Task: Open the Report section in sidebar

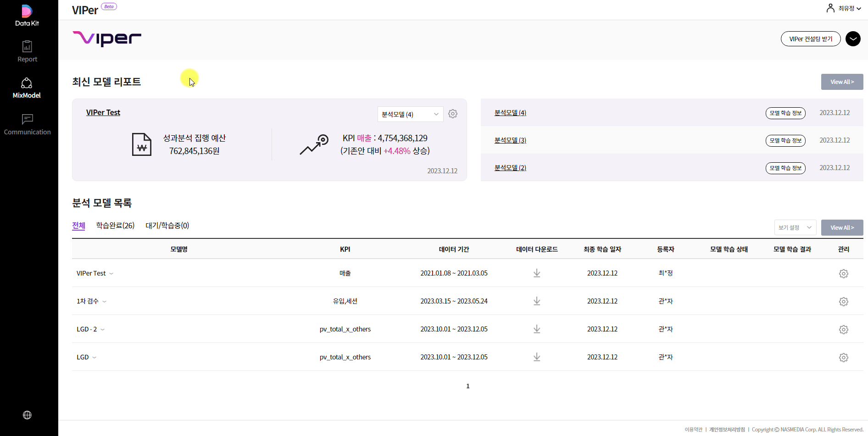Action: point(27,51)
